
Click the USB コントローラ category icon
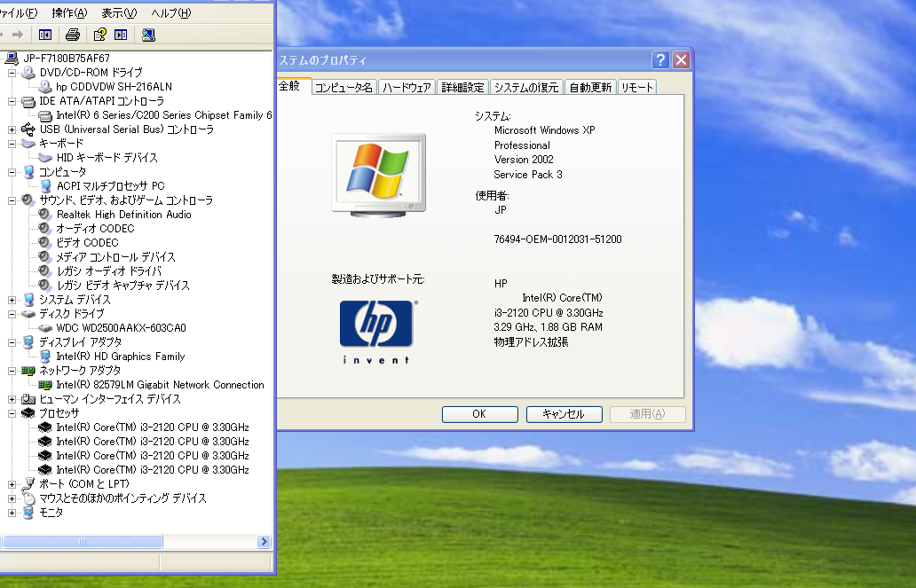pos(28,129)
